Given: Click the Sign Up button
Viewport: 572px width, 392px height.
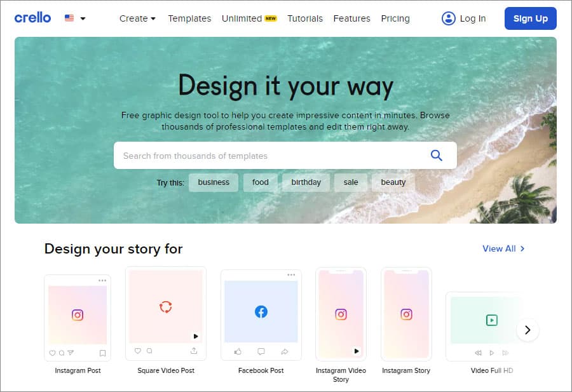Looking at the screenshot, I should click(531, 18).
